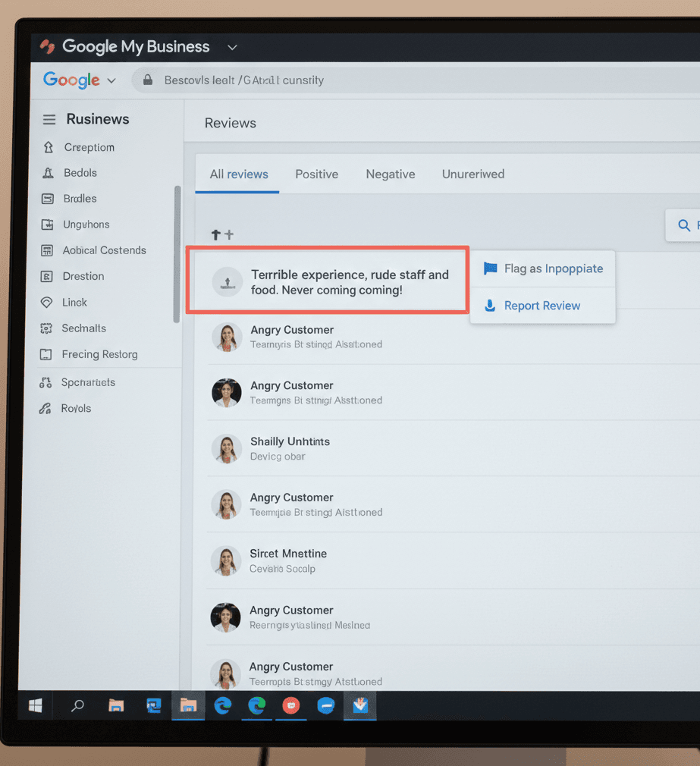Click the Unguhons sidebar icon
Viewport: 700px width, 766px height.
(x=47, y=224)
